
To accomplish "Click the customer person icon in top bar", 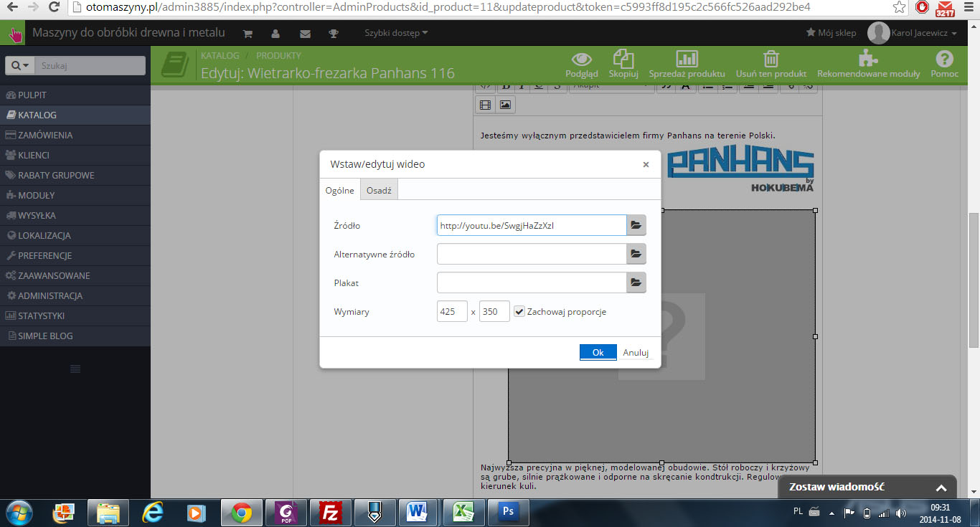I will [275, 33].
